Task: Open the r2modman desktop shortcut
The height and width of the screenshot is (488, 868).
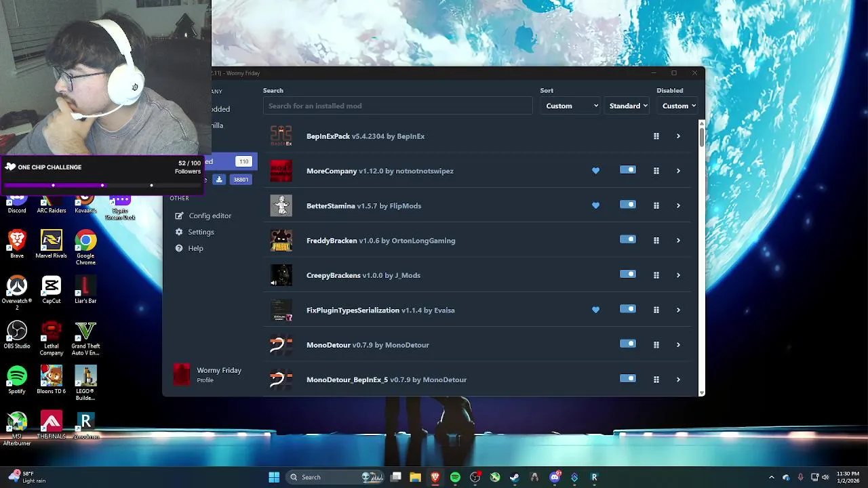Action: 85,426
